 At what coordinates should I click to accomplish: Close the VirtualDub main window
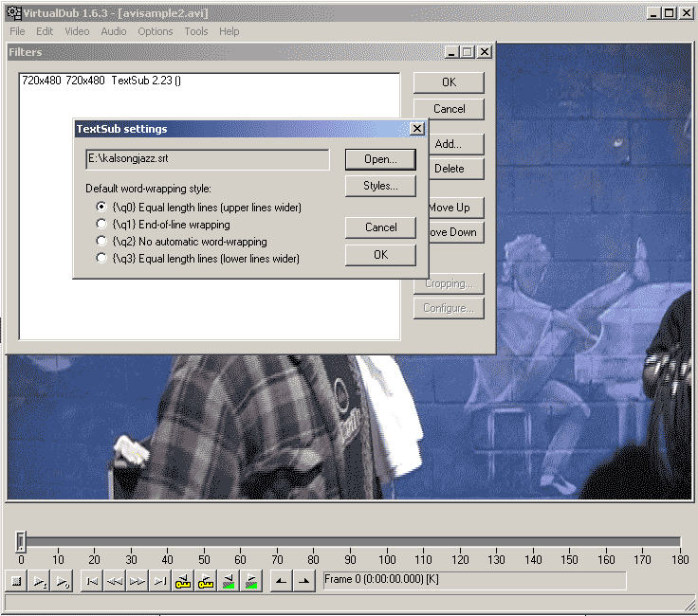pos(687,13)
